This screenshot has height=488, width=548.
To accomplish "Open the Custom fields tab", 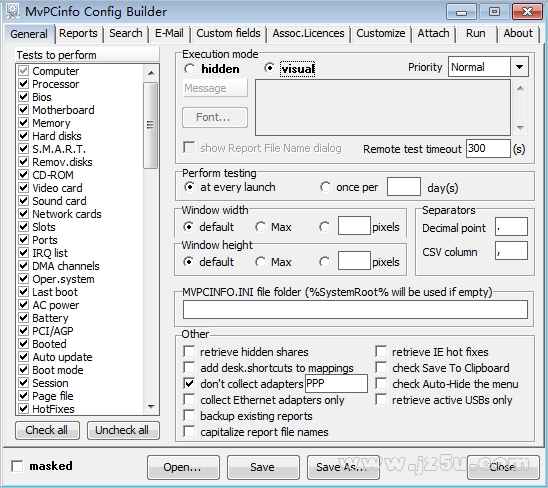I will (228, 34).
